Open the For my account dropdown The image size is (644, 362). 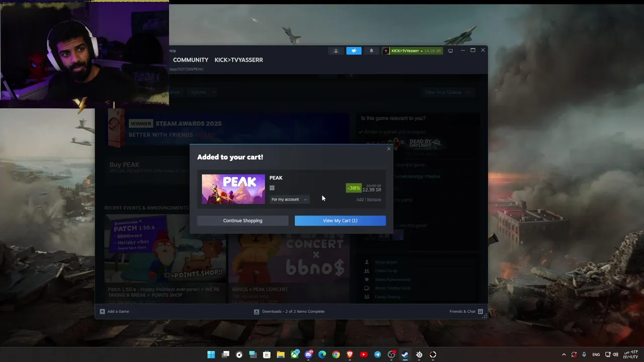[289, 199]
